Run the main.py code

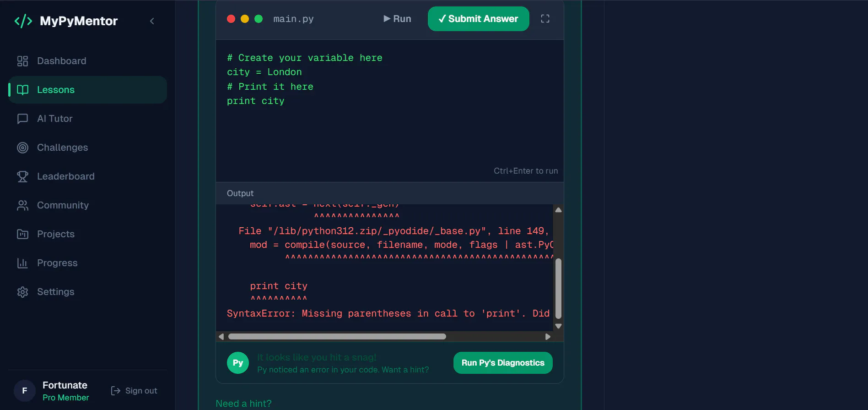coord(397,19)
